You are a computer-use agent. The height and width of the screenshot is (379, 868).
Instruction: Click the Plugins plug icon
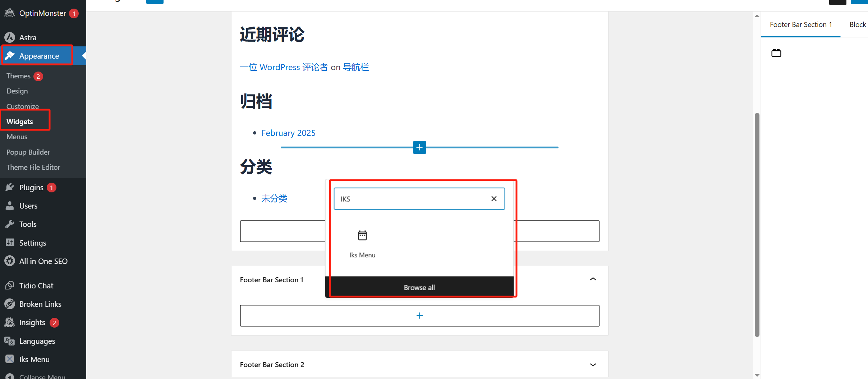pos(10,187)
